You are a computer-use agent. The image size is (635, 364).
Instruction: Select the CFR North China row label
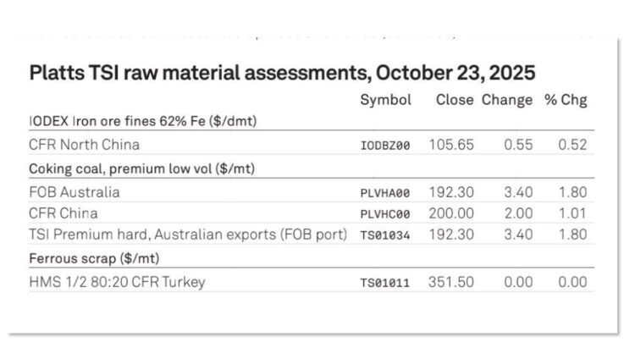coord(83,145)
